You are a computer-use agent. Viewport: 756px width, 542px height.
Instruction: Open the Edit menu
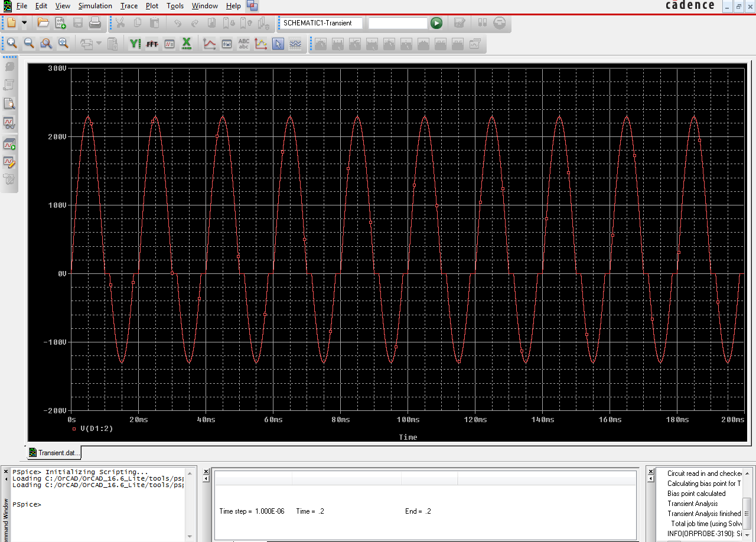point(41,6)
